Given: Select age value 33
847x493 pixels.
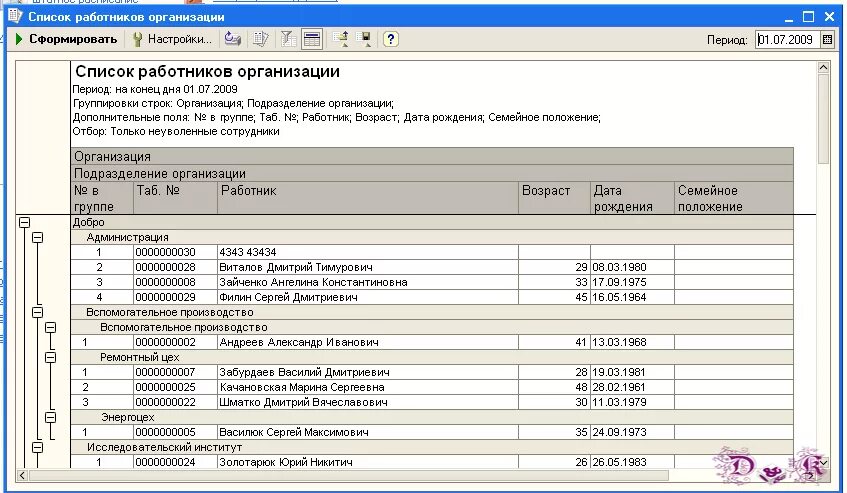Looking at the screenshot, I should pos(581,282).
